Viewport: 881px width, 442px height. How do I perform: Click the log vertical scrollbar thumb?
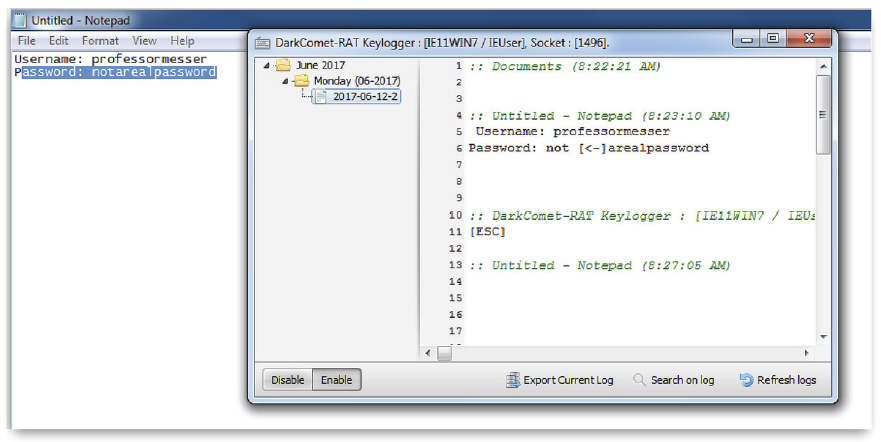[x=823, y=114]
